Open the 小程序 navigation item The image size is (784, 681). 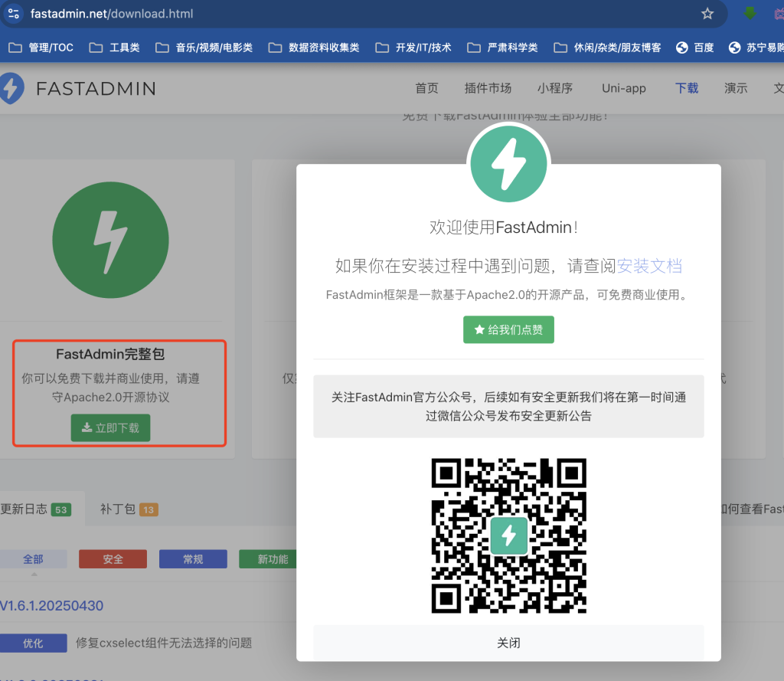(555, 88)
